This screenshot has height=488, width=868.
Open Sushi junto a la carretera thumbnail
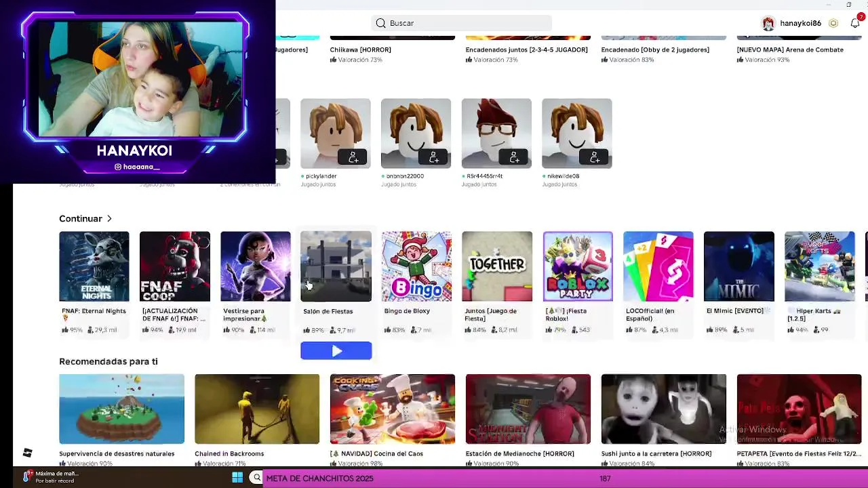[664, 409]
